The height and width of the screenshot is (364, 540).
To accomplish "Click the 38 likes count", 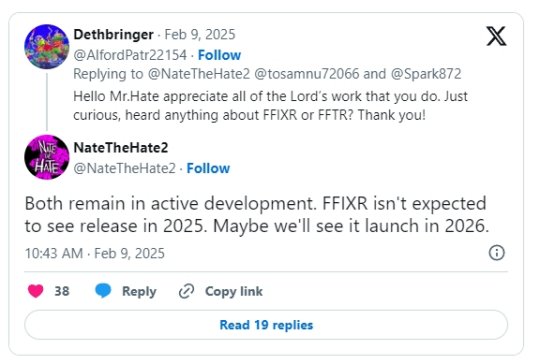I will 62,291.
